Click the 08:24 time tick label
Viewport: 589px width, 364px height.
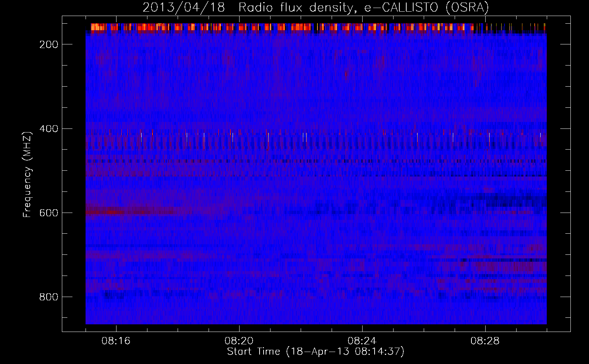[x=362, y=341]
